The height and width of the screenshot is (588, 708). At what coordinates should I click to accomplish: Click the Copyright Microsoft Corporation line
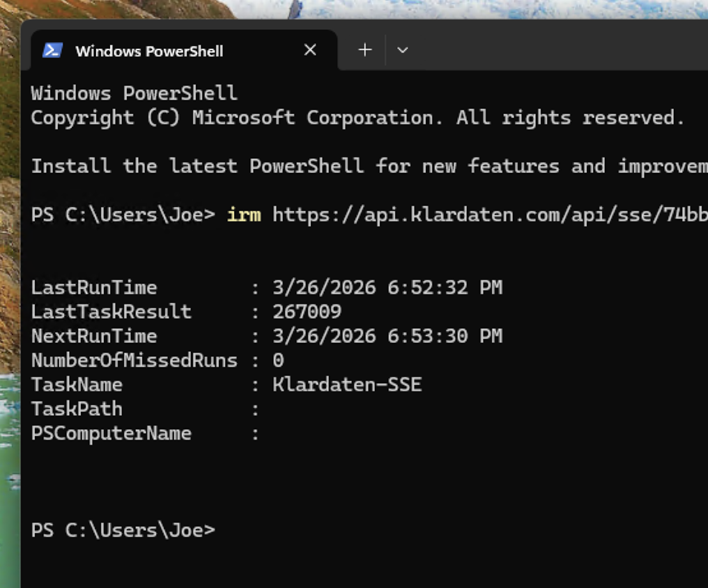pyautogui.click(x=358, y=118)
